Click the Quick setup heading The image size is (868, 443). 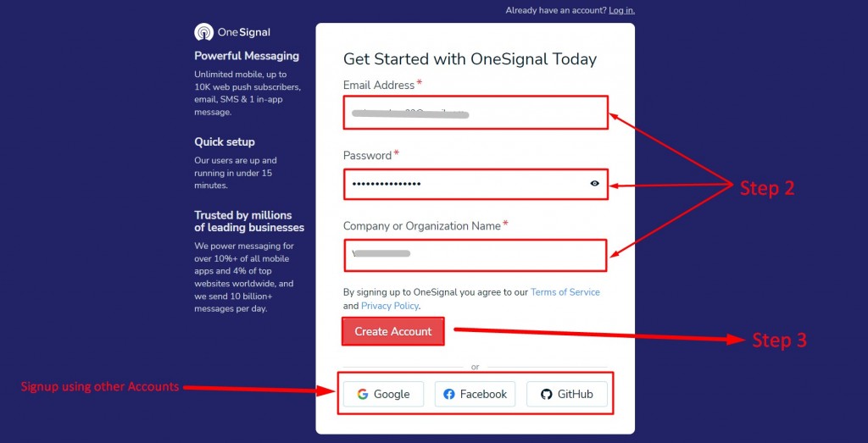224,142
